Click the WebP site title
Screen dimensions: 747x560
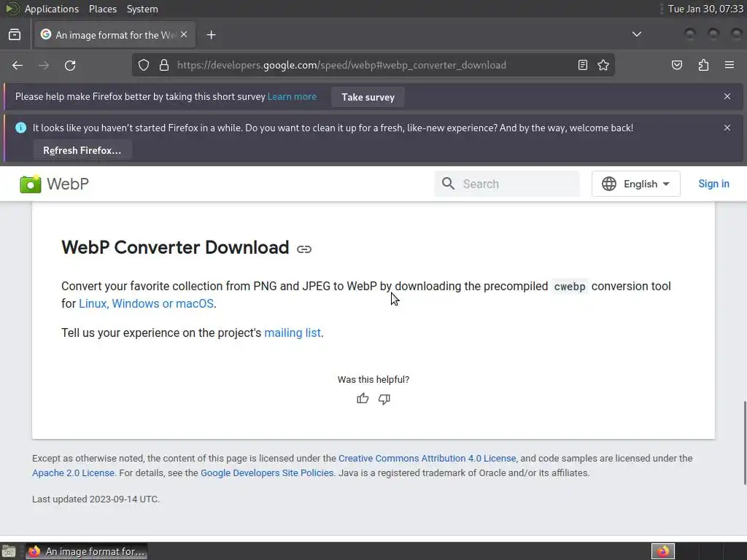coord(68,184)
